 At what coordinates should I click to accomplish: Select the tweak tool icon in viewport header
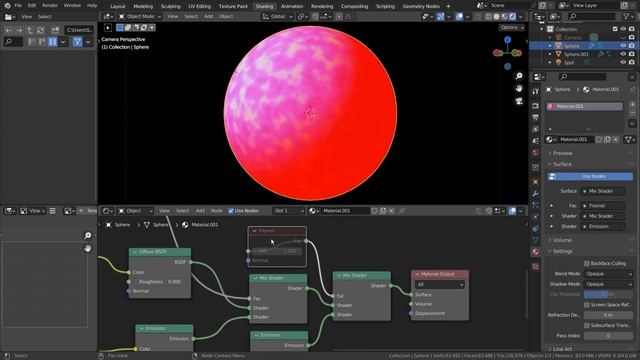click(x=108, y=27)
